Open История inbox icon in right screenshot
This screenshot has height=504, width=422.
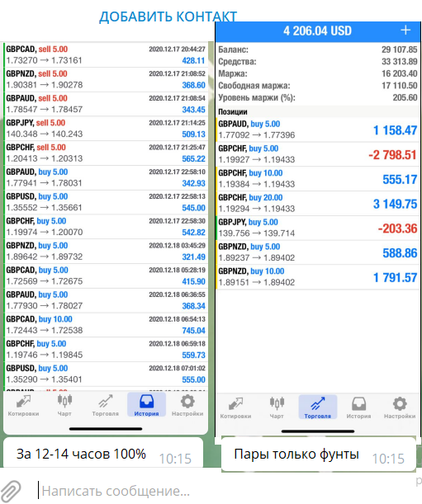358,407
